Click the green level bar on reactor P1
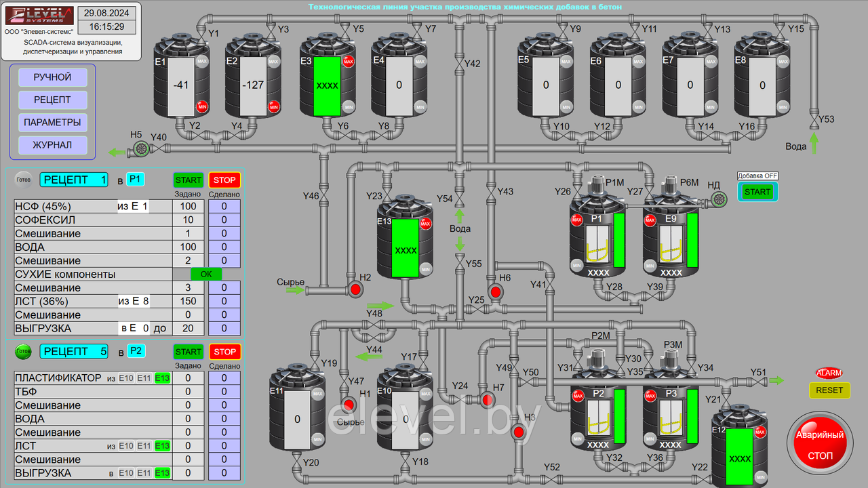The width and height of the screenshot is (868, 488). point(618,239)
